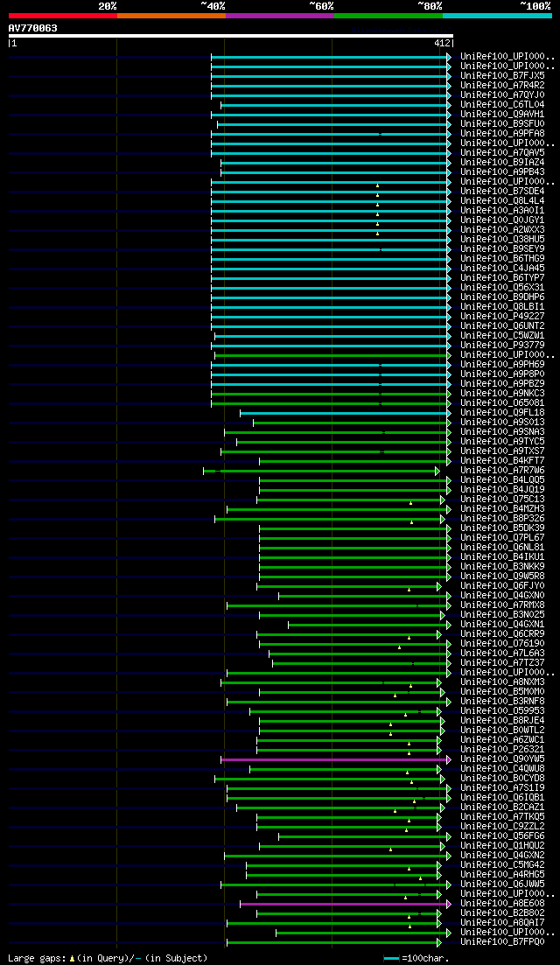Screen dimensions: 560x965
Task: Click the cyan alignment bar for Q9FL18
Action: [346, 413]
